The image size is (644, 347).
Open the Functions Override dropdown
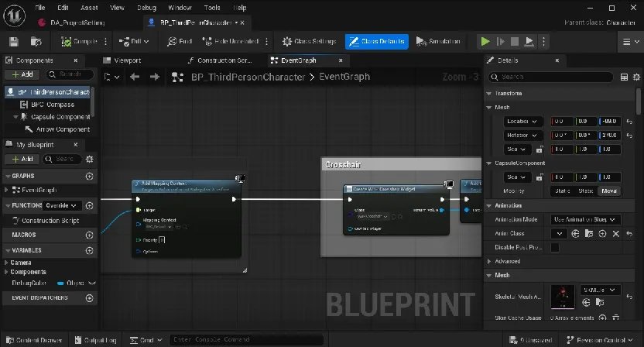62,205
